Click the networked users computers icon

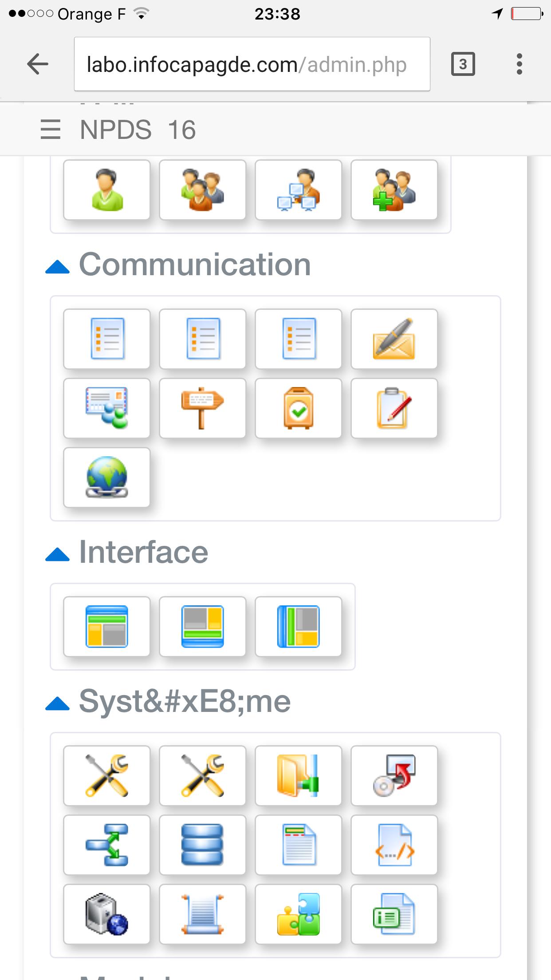pos(298,190)
